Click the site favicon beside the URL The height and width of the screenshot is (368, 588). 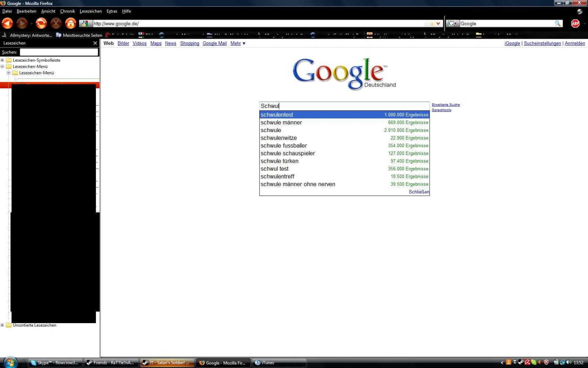tap(85, 24)
